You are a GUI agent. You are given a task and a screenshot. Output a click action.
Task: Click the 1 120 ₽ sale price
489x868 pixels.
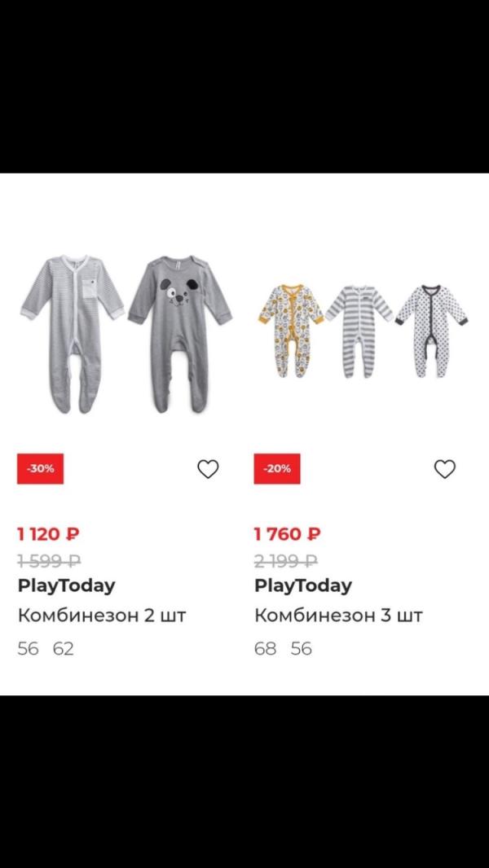[x=48, y=534]
